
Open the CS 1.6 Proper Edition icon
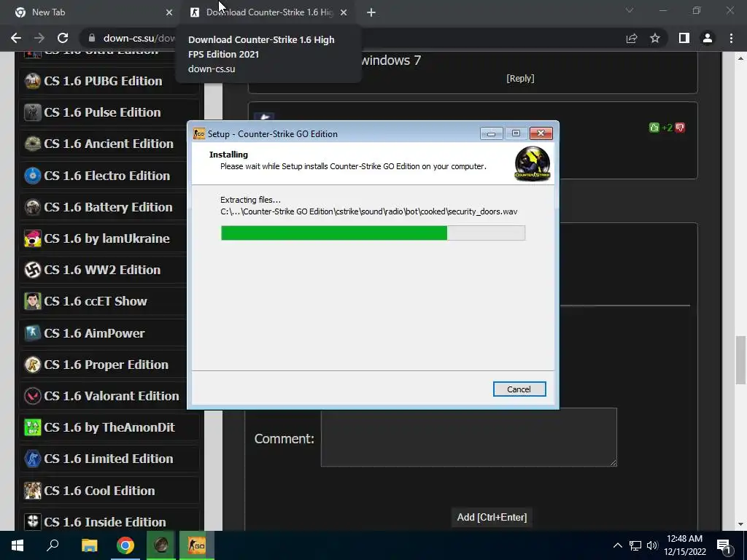point(32,365)
